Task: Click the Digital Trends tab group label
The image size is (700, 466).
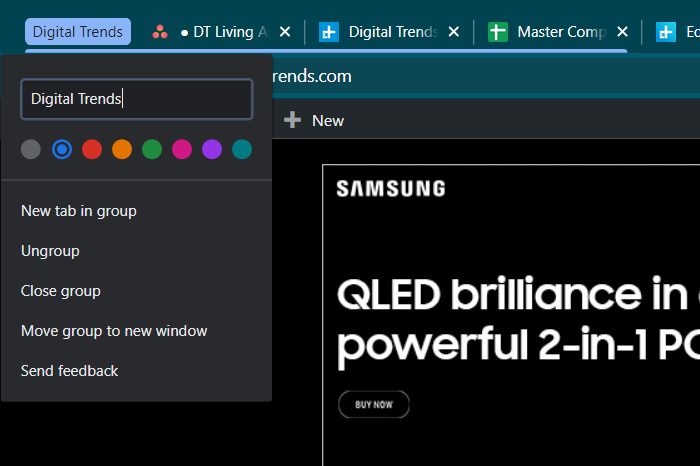Action: pos(78,32)
